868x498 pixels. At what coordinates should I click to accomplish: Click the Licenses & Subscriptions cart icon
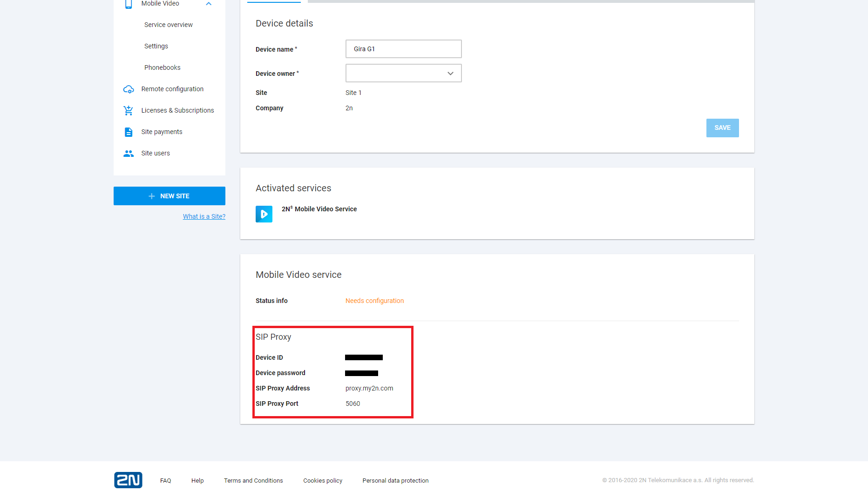[129, 111]
